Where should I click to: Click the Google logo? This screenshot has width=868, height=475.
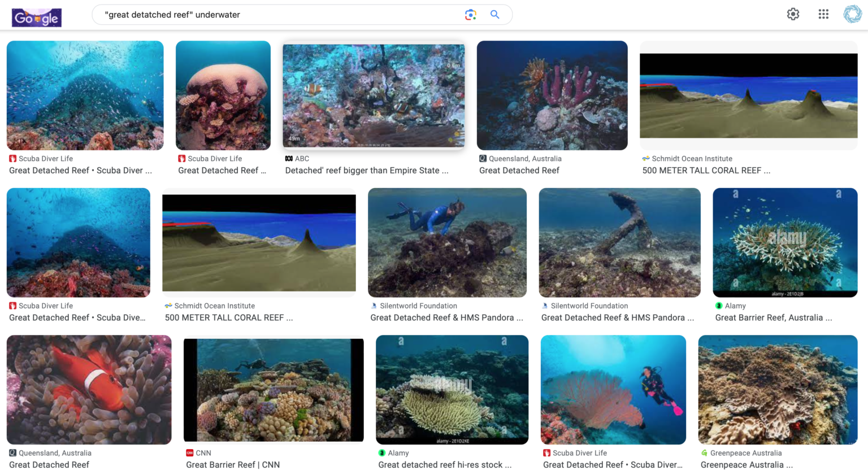pos(37,18)
